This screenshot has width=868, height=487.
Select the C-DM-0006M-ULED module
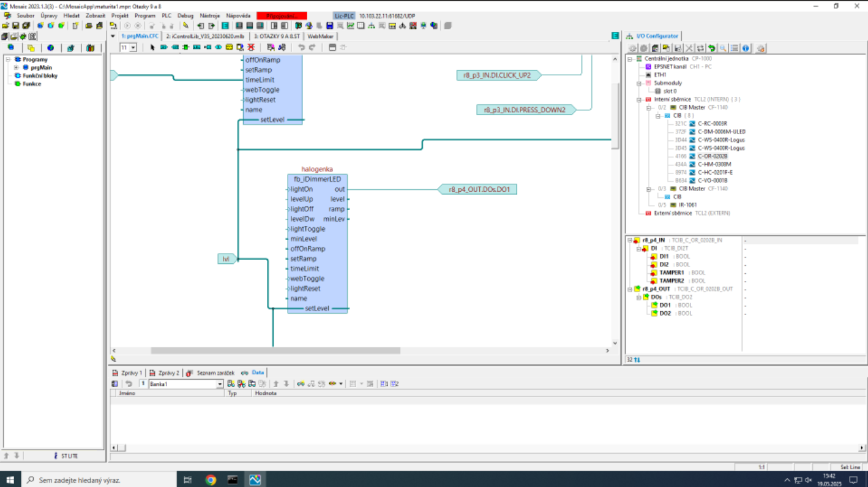pos(721,132)
